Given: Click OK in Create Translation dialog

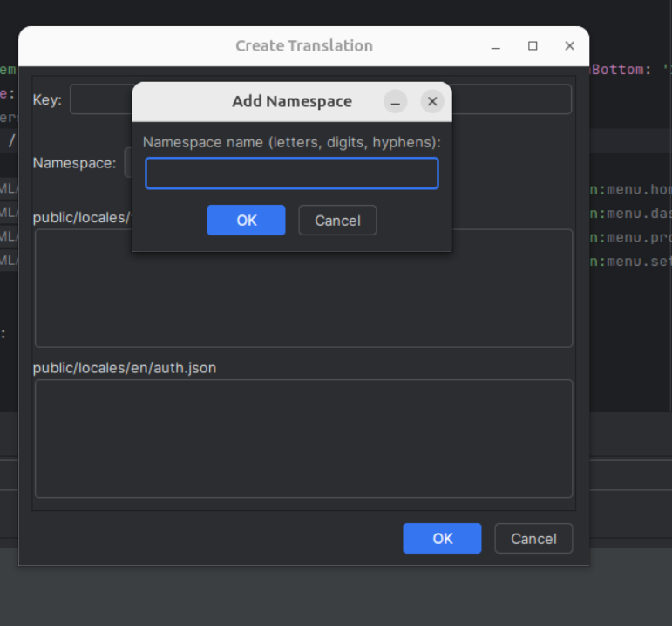Looking at the screenshot, I should (442, 538).
